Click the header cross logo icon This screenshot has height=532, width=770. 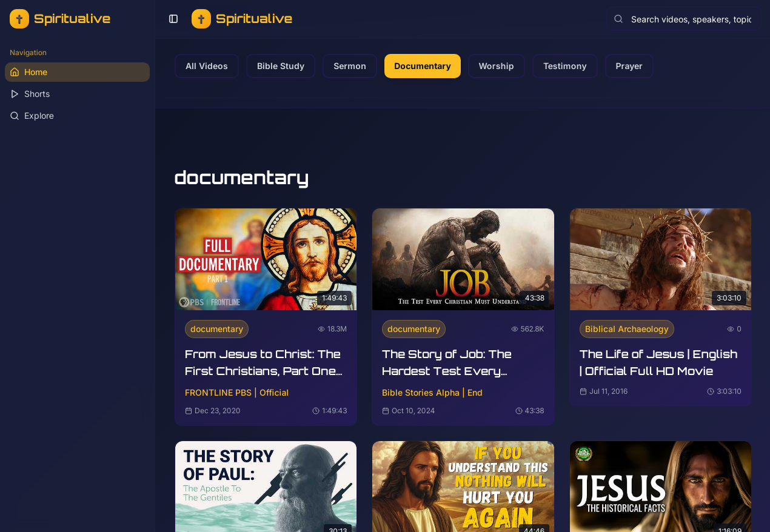click(x=201, y=19)
